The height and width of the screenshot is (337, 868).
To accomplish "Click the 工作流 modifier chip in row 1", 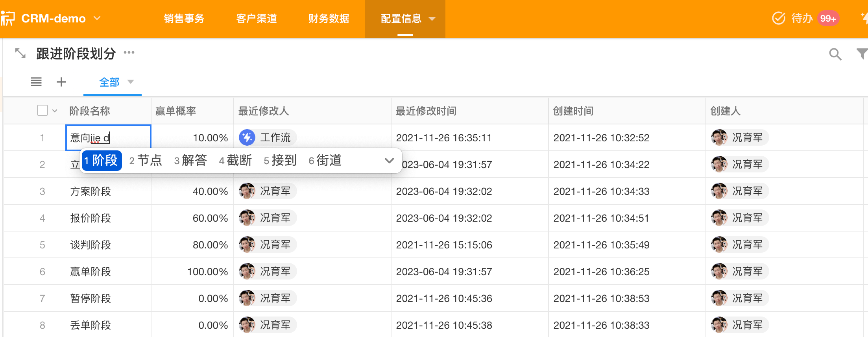I will 268,138.
